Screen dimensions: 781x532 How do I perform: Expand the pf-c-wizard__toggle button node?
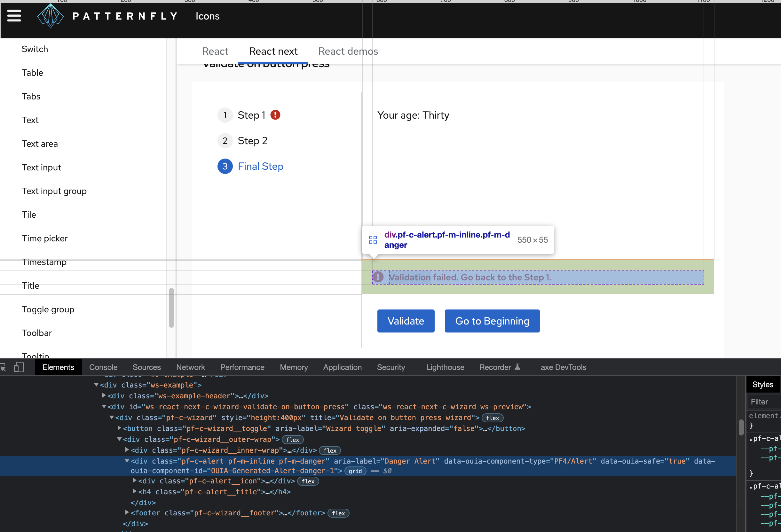119,428
